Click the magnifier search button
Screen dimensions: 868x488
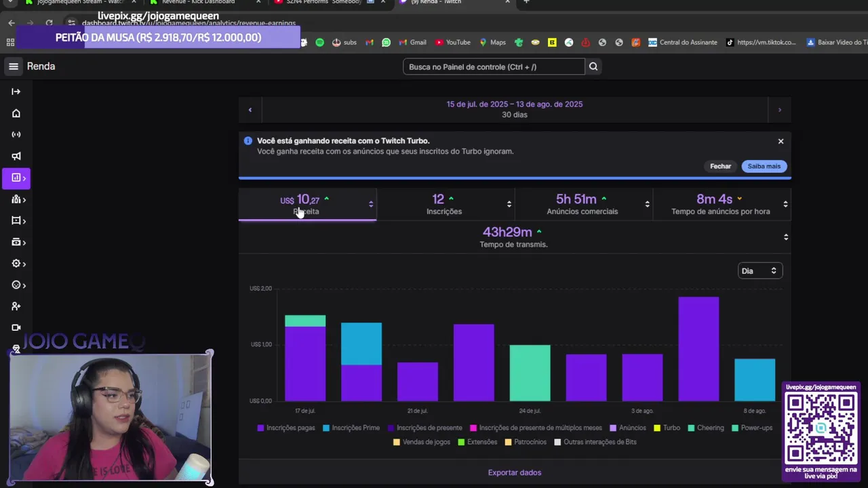[x=593, y=66]
